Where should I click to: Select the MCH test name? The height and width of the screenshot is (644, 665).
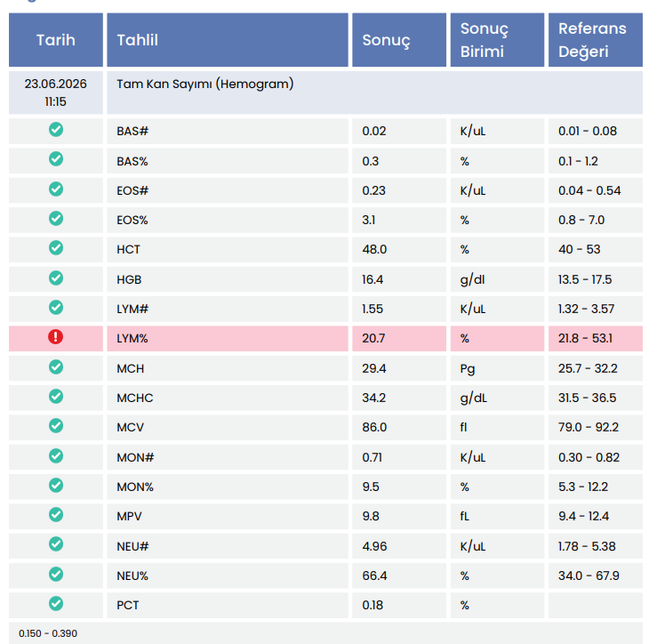pyautogui.click(x=130, y=368)
